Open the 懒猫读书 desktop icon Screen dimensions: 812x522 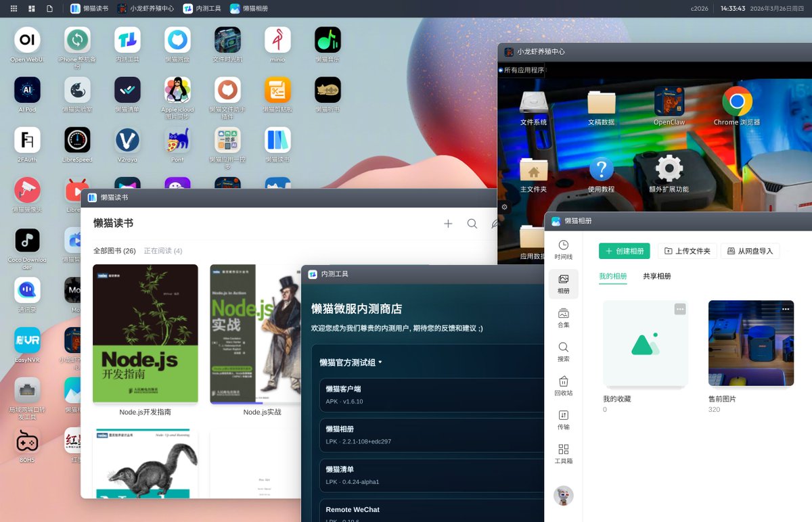277,140
